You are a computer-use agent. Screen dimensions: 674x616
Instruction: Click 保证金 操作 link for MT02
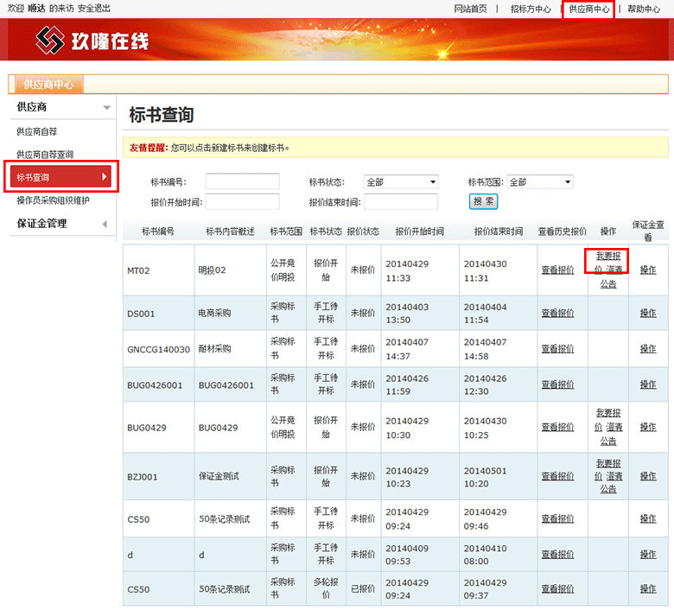pyautogui.click(x=648, y=270)
